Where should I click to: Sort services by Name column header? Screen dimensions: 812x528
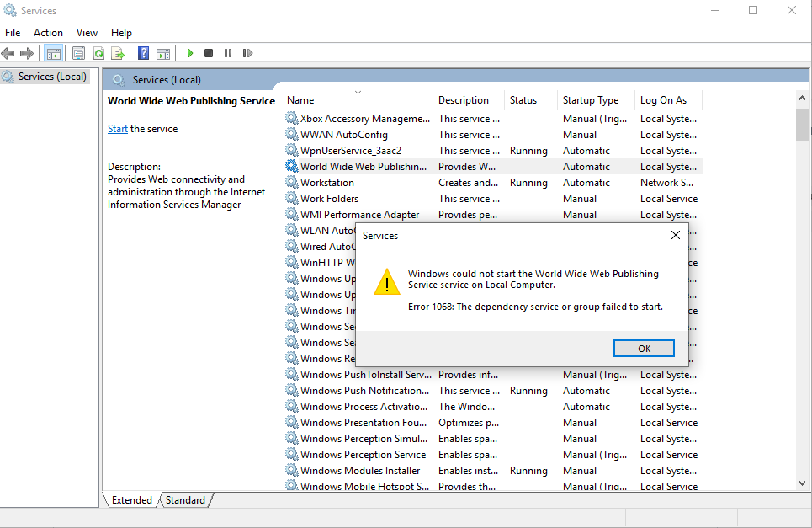[300, 100]
